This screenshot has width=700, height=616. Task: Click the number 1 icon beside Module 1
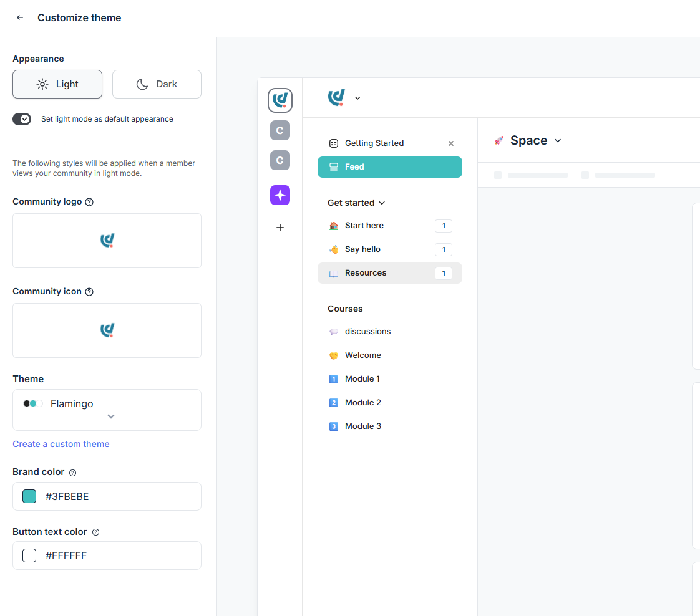[334, 379]
